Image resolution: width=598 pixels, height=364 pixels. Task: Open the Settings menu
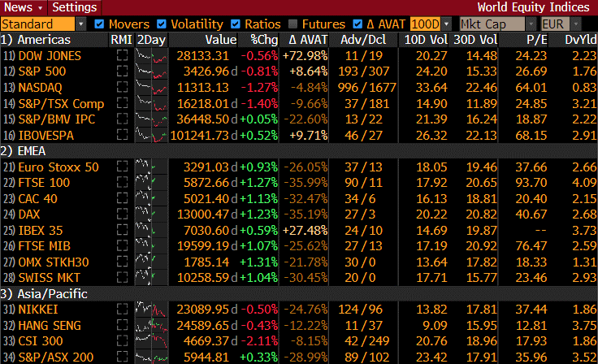[x=75, y=7]
